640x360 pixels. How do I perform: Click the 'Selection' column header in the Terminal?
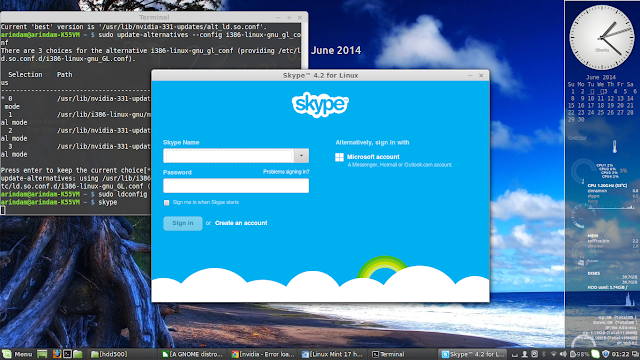25,75
